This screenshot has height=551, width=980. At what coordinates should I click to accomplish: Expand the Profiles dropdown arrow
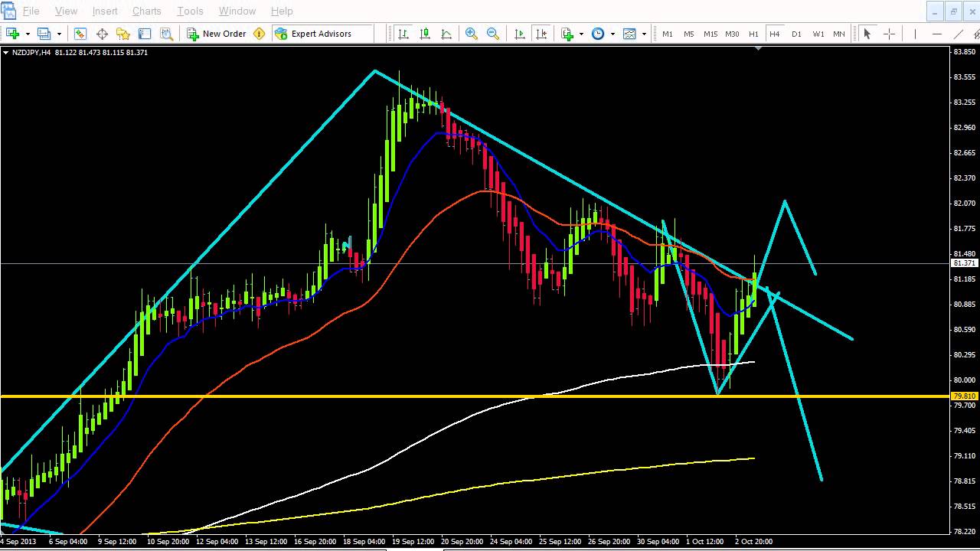59,34
